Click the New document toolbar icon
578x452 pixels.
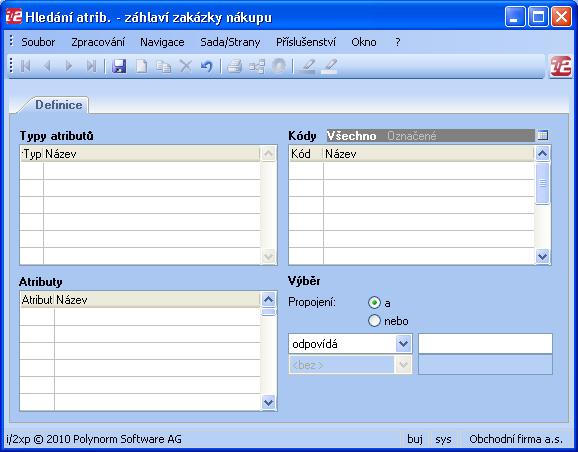click(142, 66)
